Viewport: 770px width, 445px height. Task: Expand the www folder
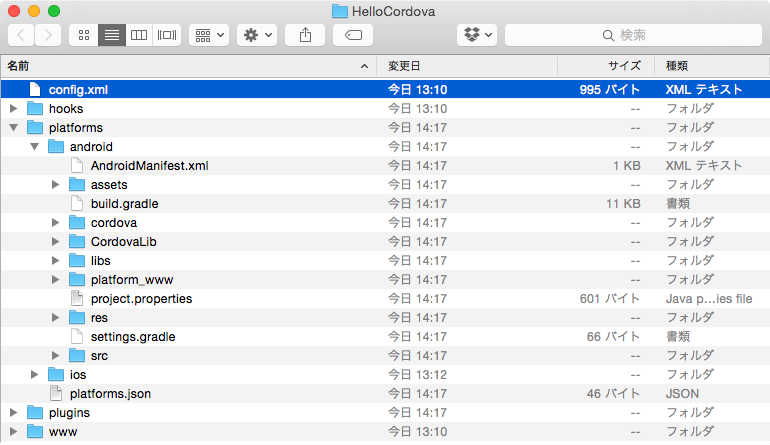13,432
